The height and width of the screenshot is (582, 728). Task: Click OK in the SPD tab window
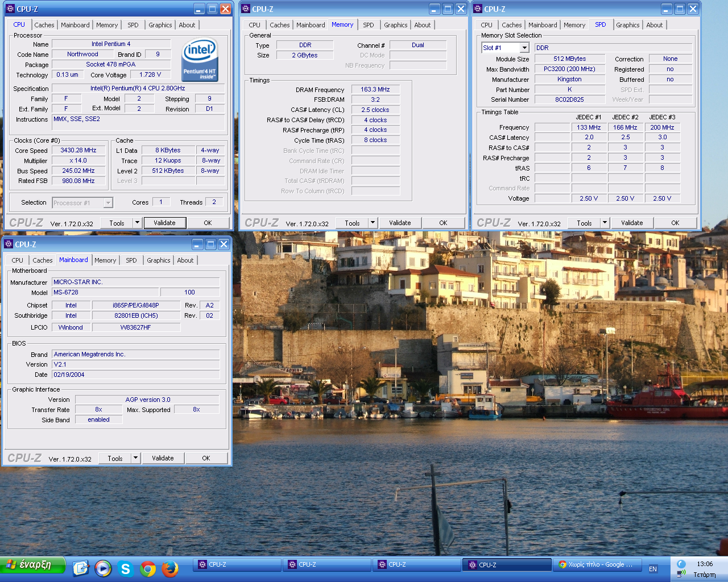(675, 223)
